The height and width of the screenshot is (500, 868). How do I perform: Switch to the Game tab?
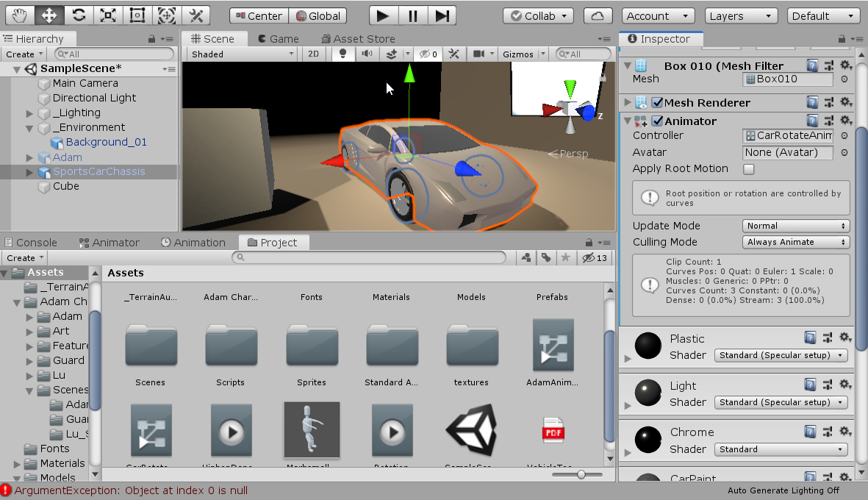click(x=277, y=39)
